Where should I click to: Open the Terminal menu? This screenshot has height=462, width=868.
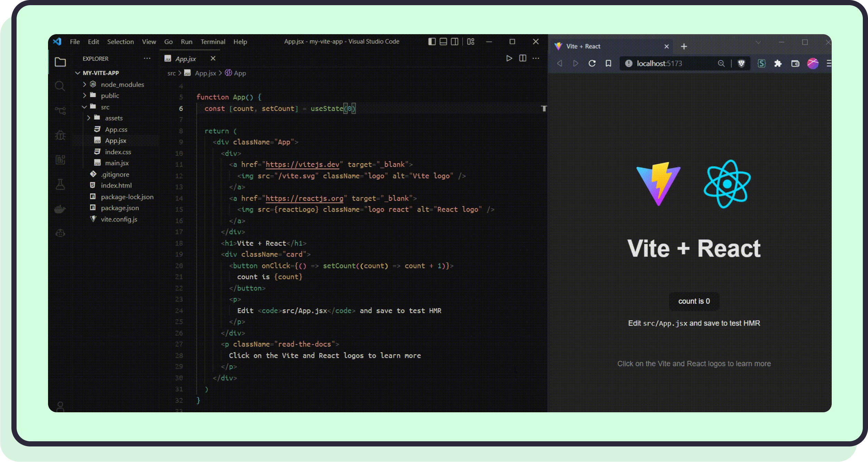point(213,42)
